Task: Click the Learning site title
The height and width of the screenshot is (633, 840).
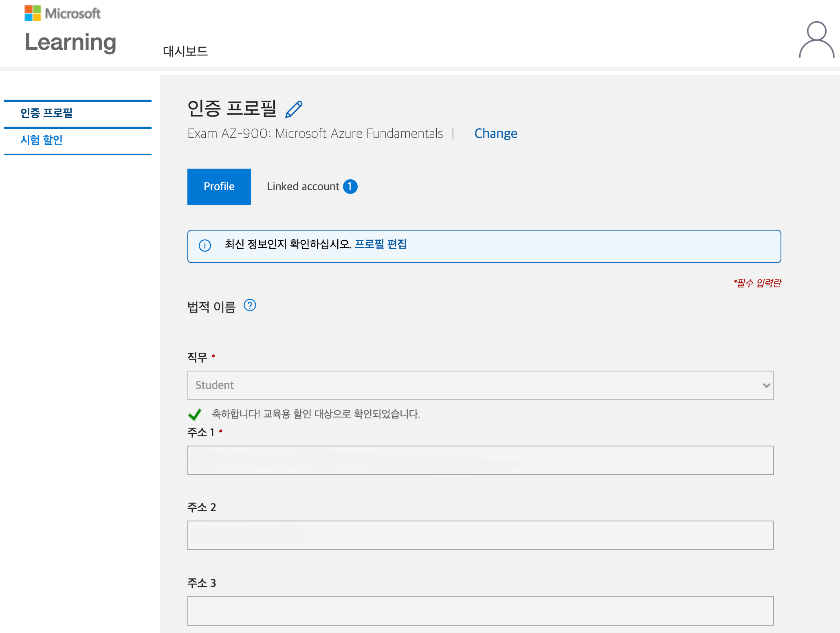Action: (x=70, y=42)
